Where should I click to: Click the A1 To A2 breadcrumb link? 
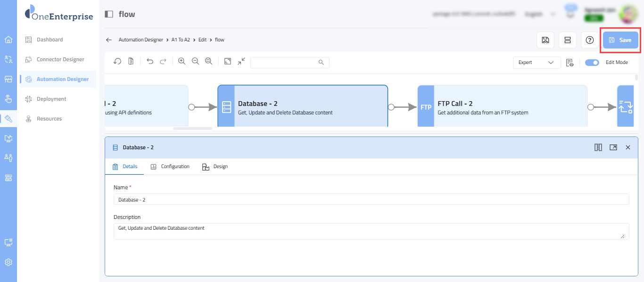[181, 40]
